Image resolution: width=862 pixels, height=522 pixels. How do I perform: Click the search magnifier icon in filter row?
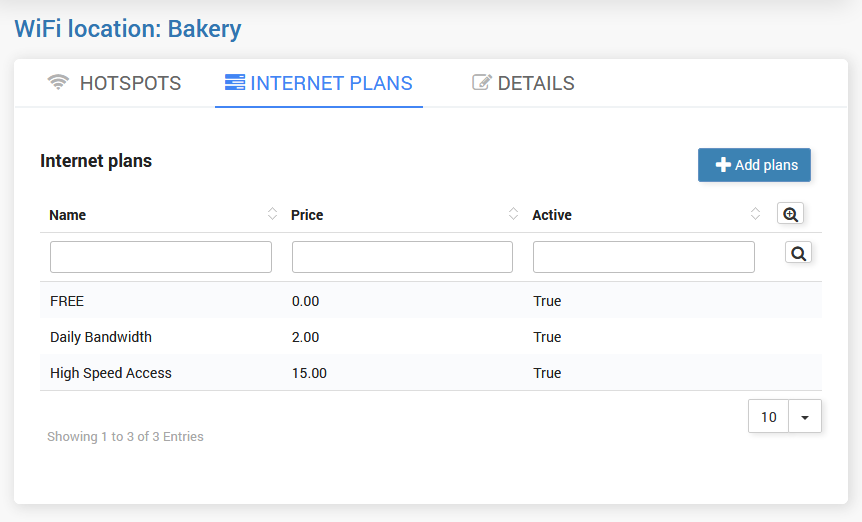[798, 253]
